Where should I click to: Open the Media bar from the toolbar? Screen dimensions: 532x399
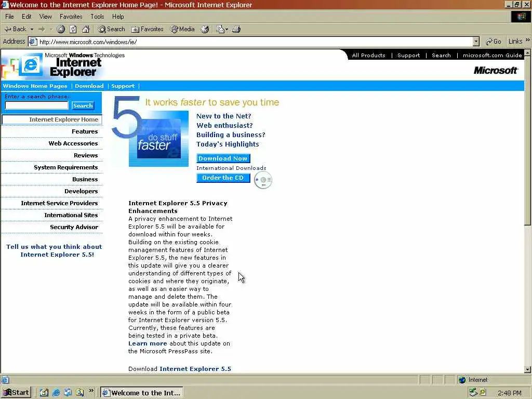click(182, 29)
